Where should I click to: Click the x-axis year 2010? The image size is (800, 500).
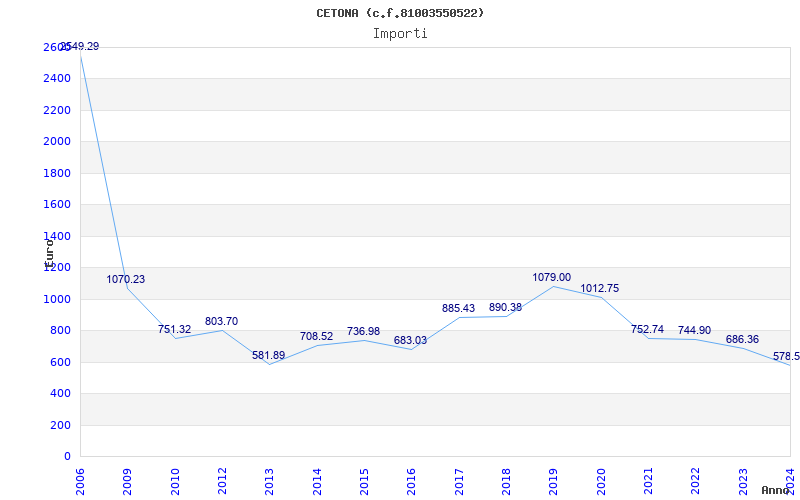(x=175, y=481)
